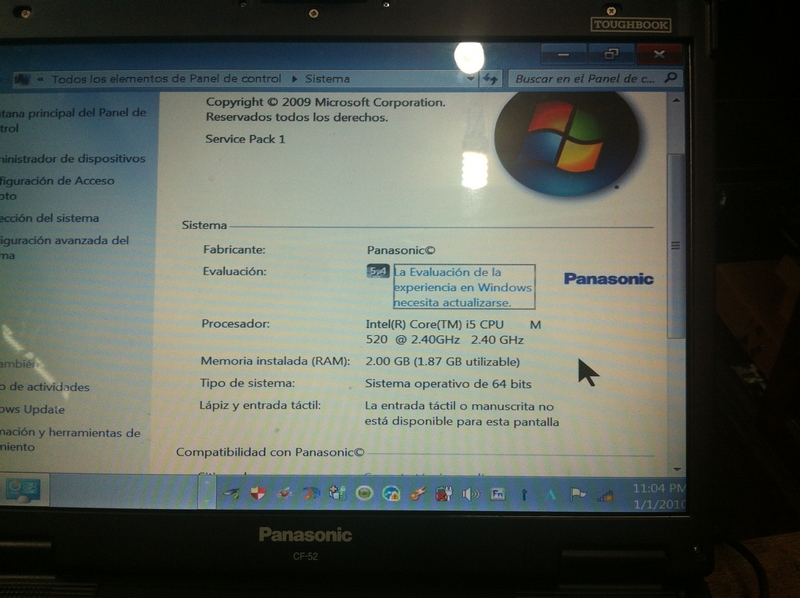Click the 'Tipo de sistema:' label

tap(247, 383)
